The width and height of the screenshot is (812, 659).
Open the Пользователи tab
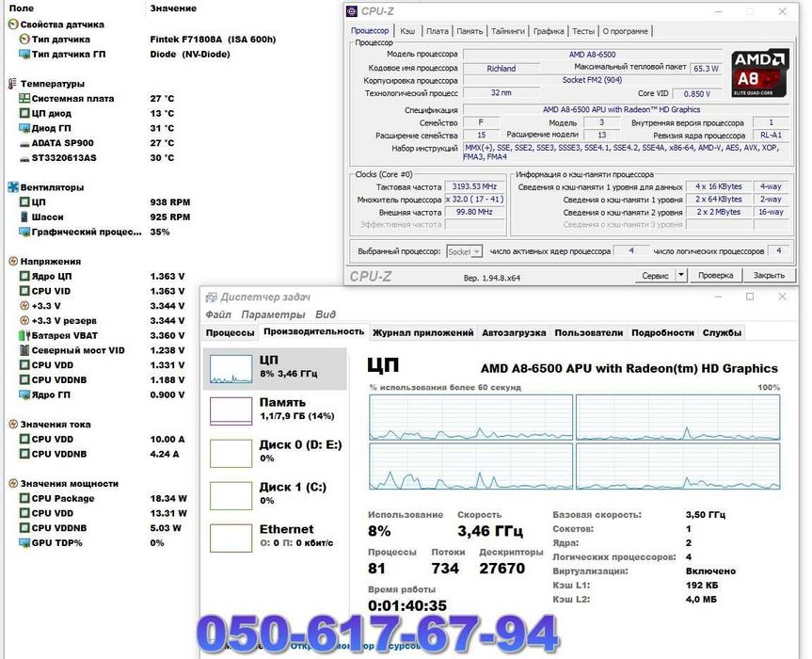pyautogui.click(x=589, y=332)
